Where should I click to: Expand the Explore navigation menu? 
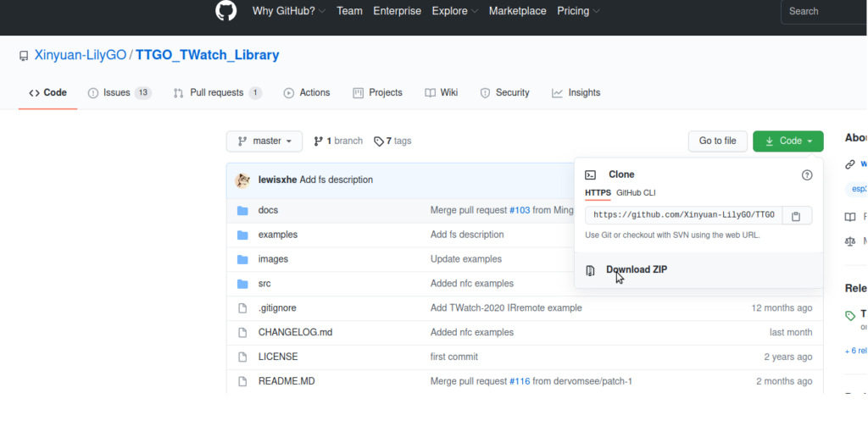[454, 11]
